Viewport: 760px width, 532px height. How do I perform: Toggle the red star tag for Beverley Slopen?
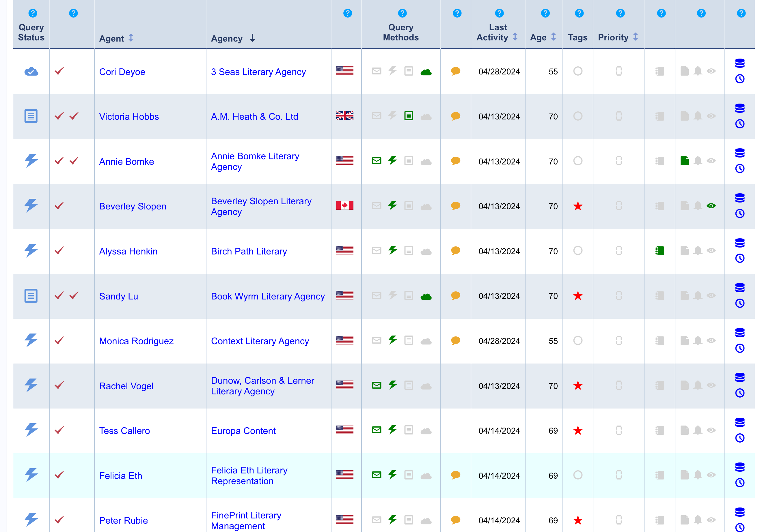pyautogui.click(x=578, y=206)
